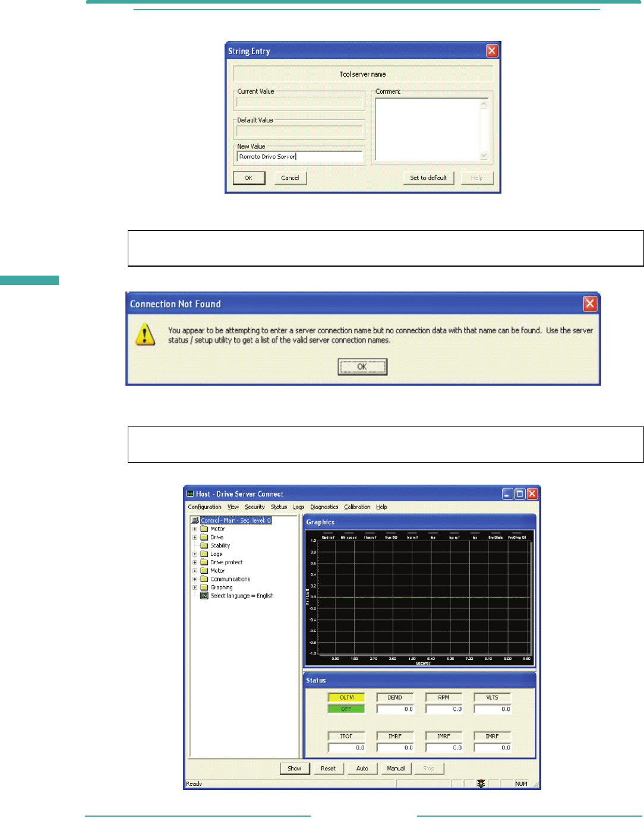This screenshot has width=644, height=828.
Task: Click the Graphing folder icon
Action: 204,587
